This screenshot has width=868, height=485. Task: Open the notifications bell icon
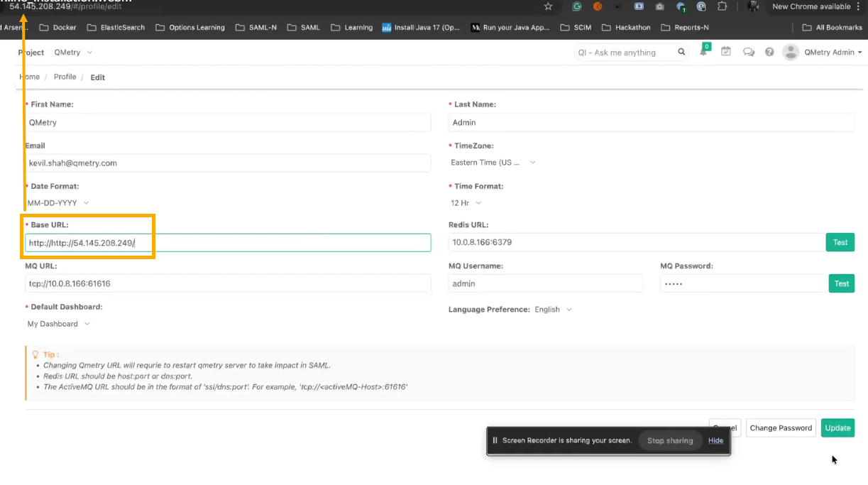704,51
